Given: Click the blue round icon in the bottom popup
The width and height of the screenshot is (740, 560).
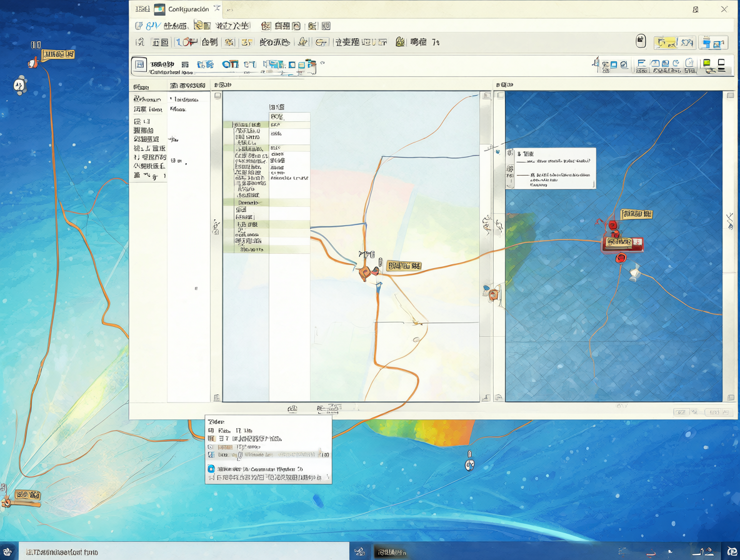Looking at the screenshot, I should click(211, 469).
